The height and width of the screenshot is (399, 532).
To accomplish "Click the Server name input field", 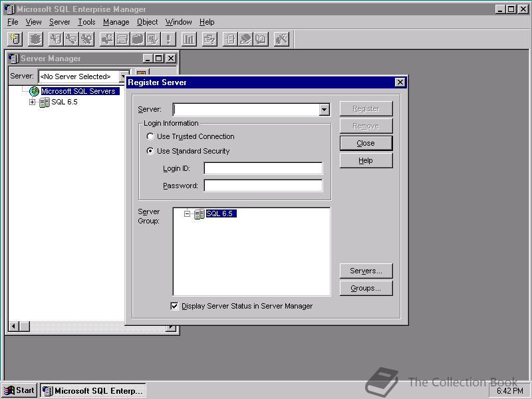I will click(246, 110).
